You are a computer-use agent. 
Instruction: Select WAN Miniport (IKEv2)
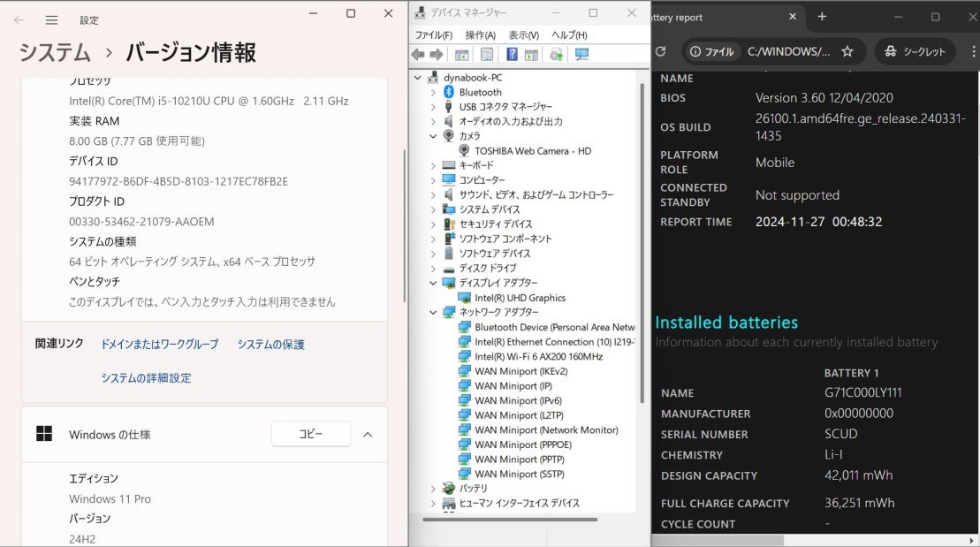pyautogui.click(x=521, y=371)
